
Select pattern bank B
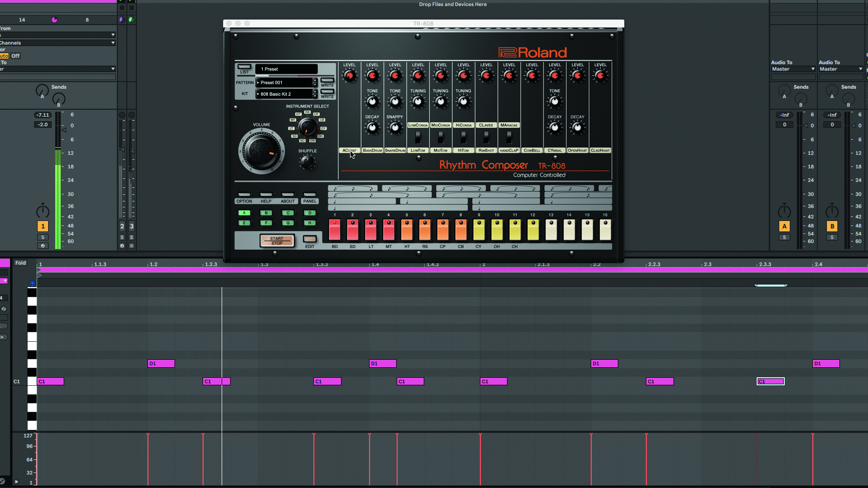(x=266, y=213)
